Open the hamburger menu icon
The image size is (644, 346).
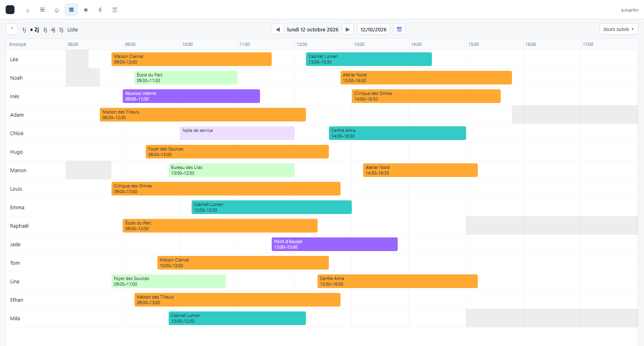(x=115, y=10)
